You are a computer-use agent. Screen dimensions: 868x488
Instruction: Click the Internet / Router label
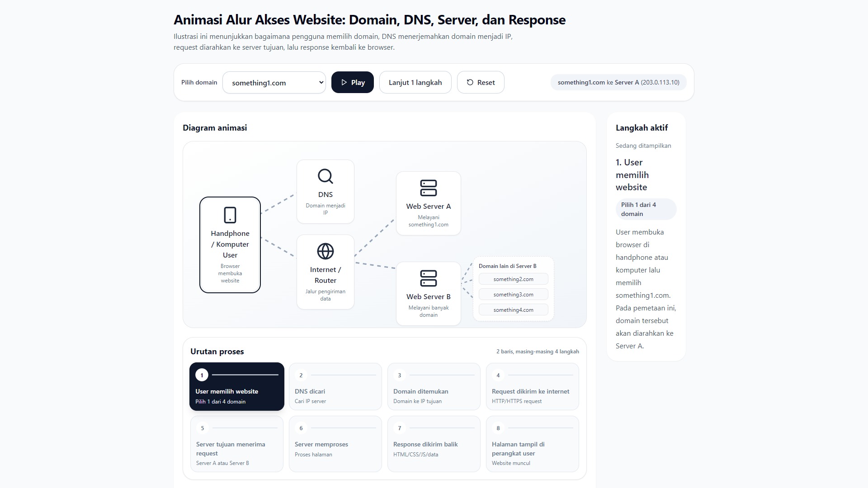click(x=325, y=275)
